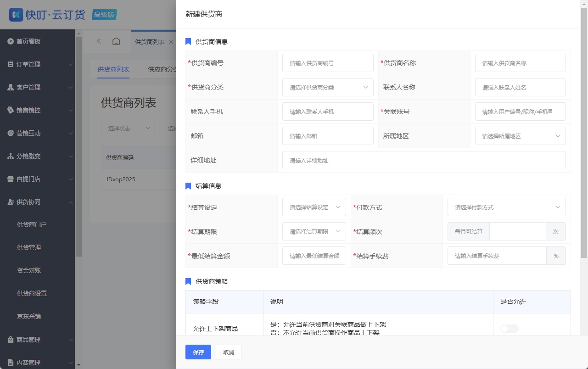This screenshot has height=369, width=588.
Task: Click the bookmark icon beside 供货商策略
Action: 188,281
